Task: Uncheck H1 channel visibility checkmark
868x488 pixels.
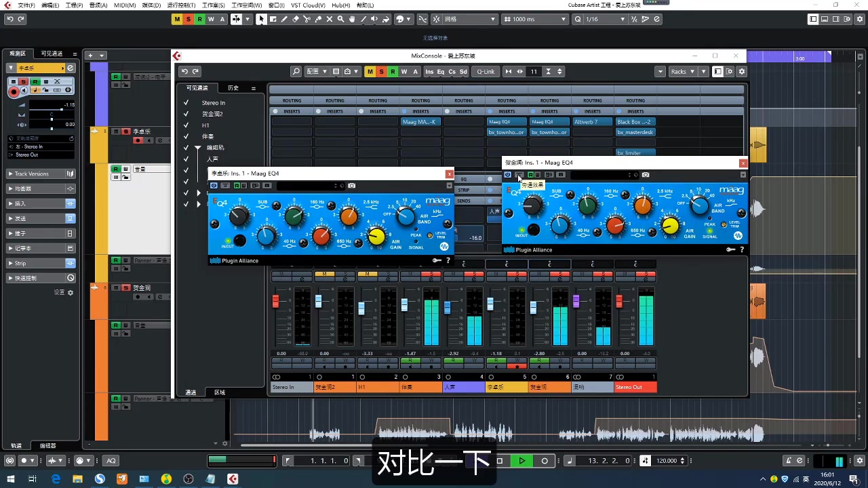Action: 186,125
